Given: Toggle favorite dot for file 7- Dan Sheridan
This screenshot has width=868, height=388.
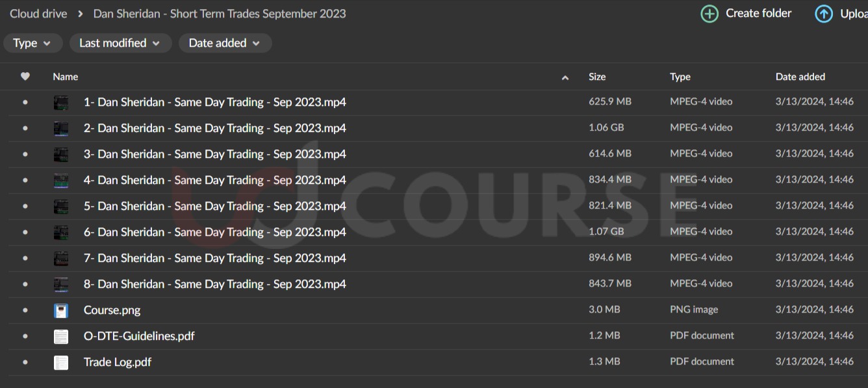Looking at the screenshot, I should tap(25, 258).
